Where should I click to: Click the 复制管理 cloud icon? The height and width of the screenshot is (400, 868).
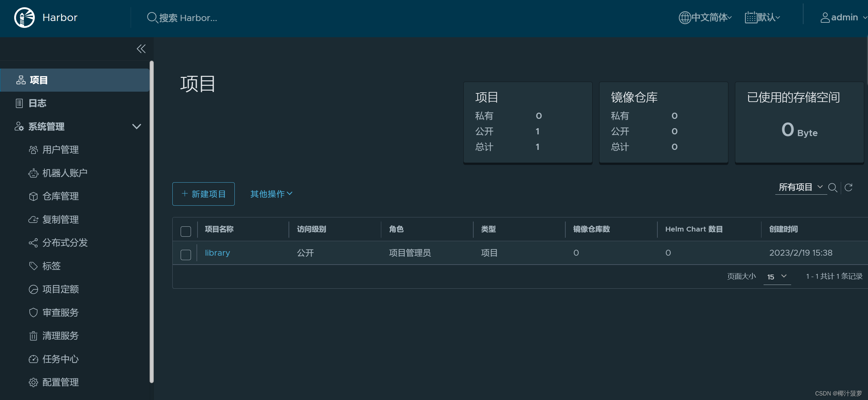pos(33,219)
